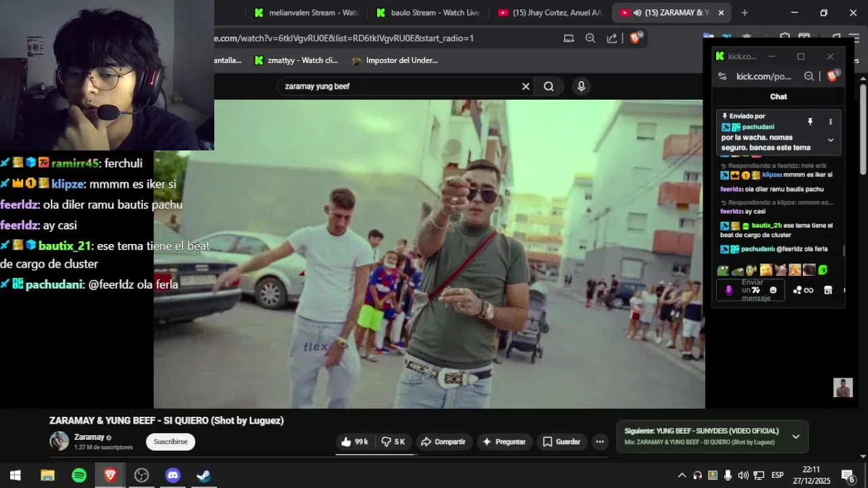Screen dimensions: 868x488
Task: Click the small profile thumbnail at right
Action: [843, 388]
